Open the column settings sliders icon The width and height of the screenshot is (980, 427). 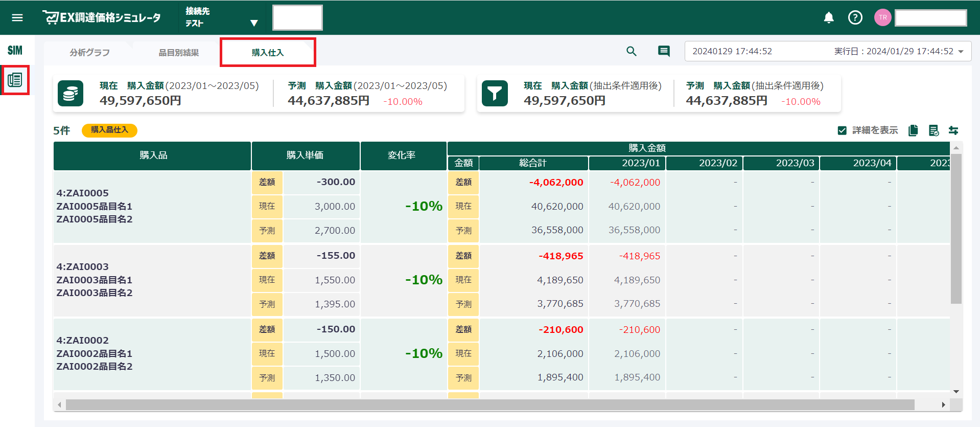[x=953, y=130]
